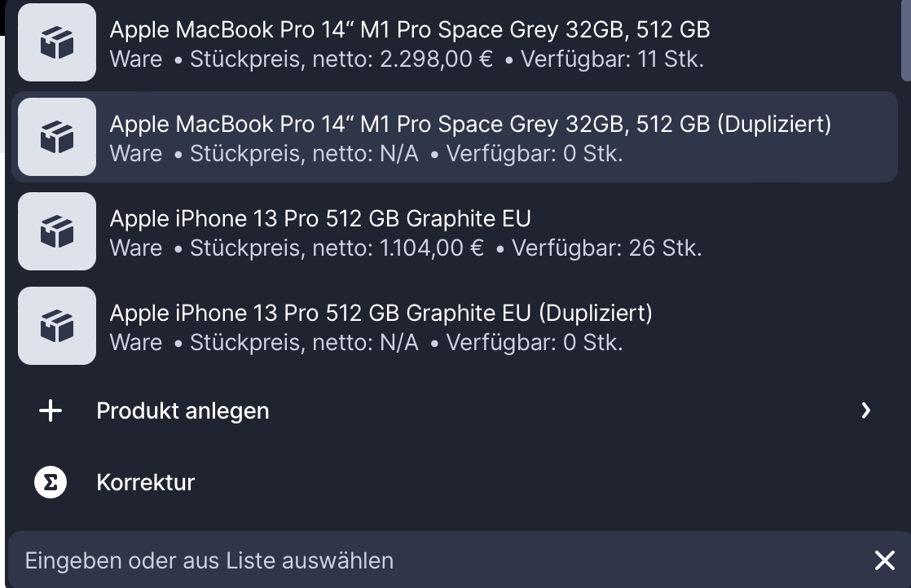Image resolution: width=911 pixels, height=588 pixels.
Task: Click the 'Stückpreis, netto: 2.298,00 €' text
Action: click(x=341, y=59)
